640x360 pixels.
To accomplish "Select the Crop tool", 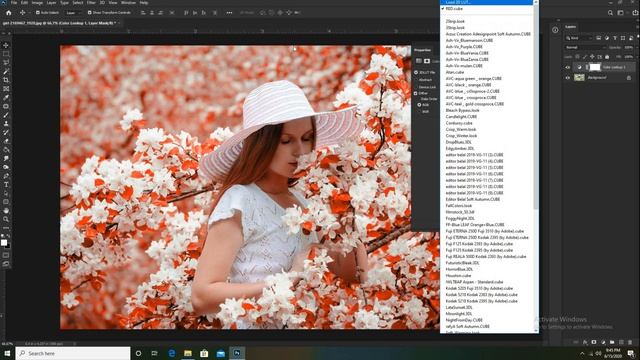I will (6, 80).
